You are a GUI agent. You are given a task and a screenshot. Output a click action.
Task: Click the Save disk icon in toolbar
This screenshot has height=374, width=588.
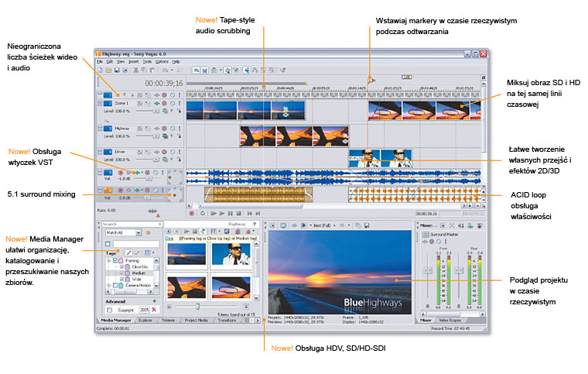click(117, 70)
